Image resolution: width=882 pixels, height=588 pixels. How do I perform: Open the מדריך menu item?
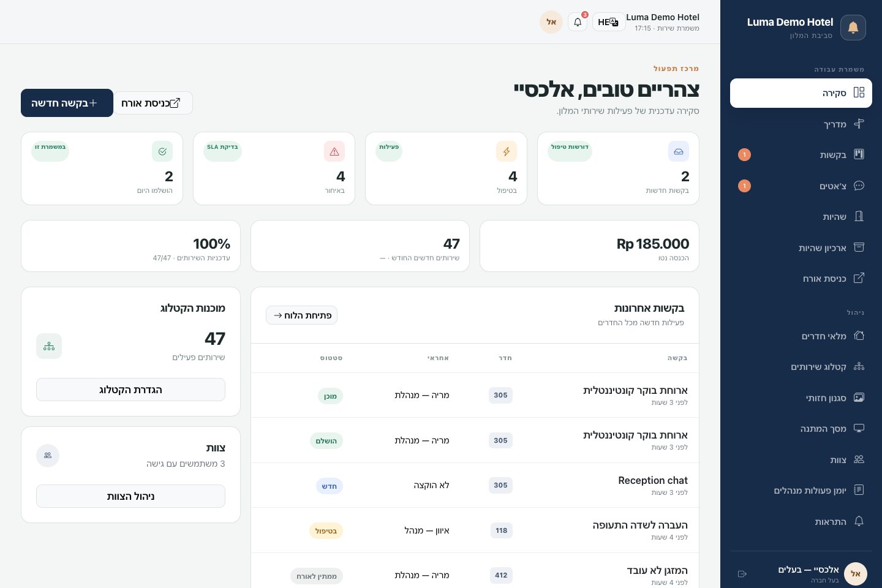801,124
